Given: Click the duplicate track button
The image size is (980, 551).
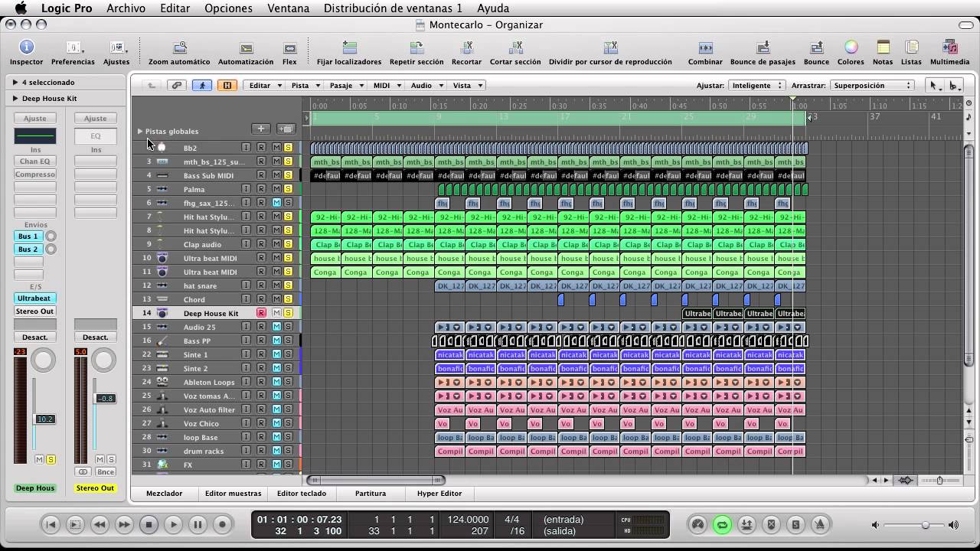Looking at the screenshot, I should click(x=286, y=129).
